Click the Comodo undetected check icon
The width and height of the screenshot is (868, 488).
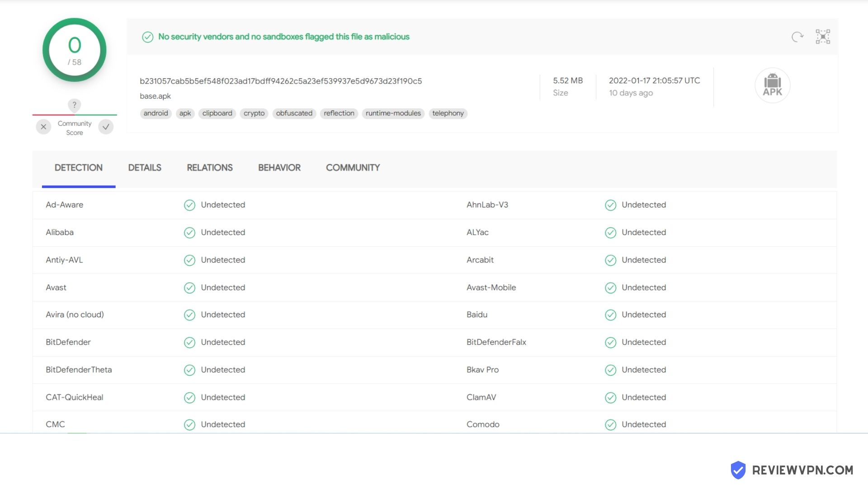click(610, 425)
